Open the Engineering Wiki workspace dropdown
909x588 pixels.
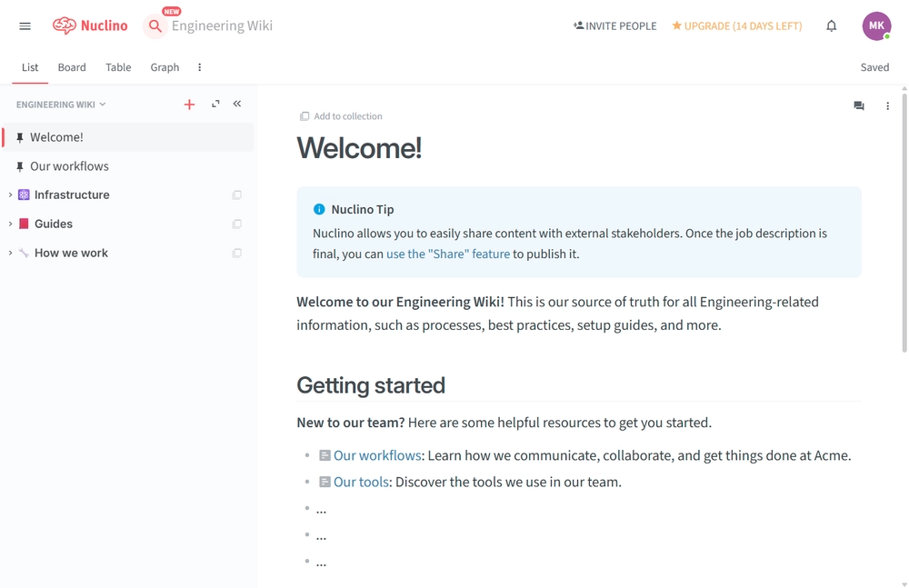pos(61,105)
